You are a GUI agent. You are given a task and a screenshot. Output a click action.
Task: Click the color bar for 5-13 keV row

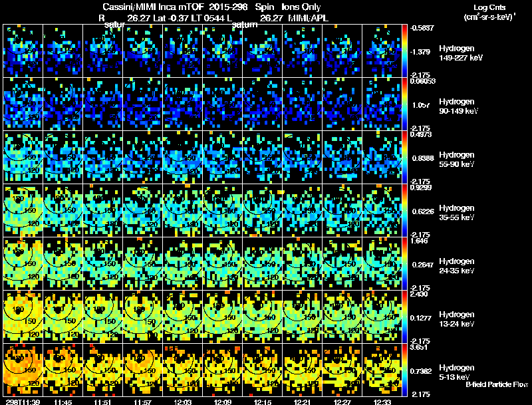pyautogui.click(x=404, y=370)
